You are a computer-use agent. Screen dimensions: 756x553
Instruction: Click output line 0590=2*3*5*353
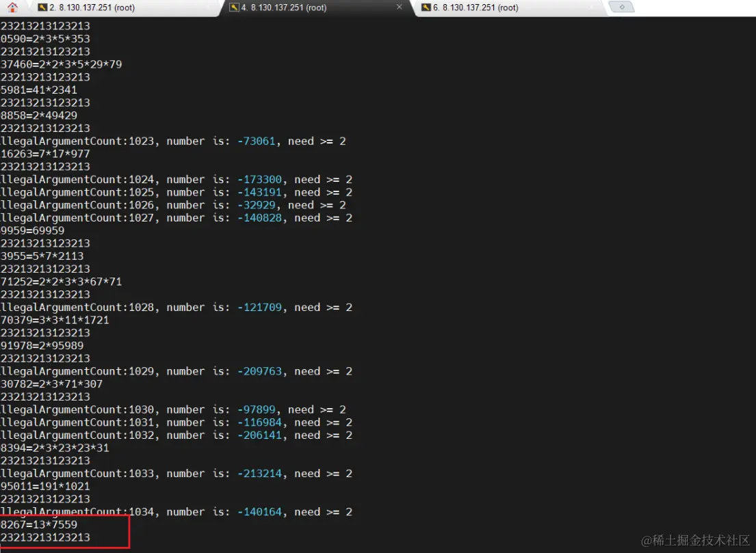pos(45,38)
